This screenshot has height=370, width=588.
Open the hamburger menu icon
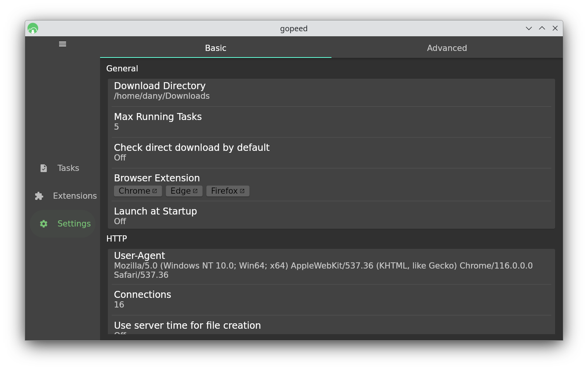[63, 44]
